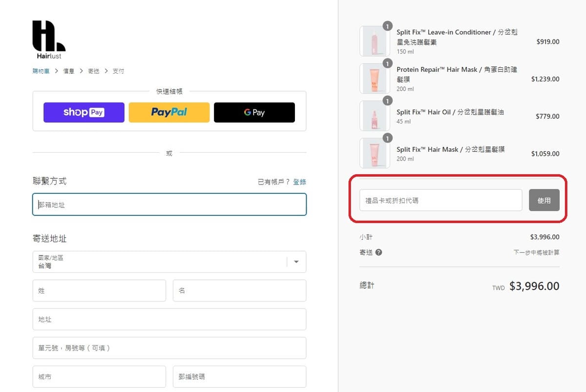Screen dimensions: 586x392
Task: Click the Split Fix Leave-in Conditioner thumbnail
Action: point(375,41)
